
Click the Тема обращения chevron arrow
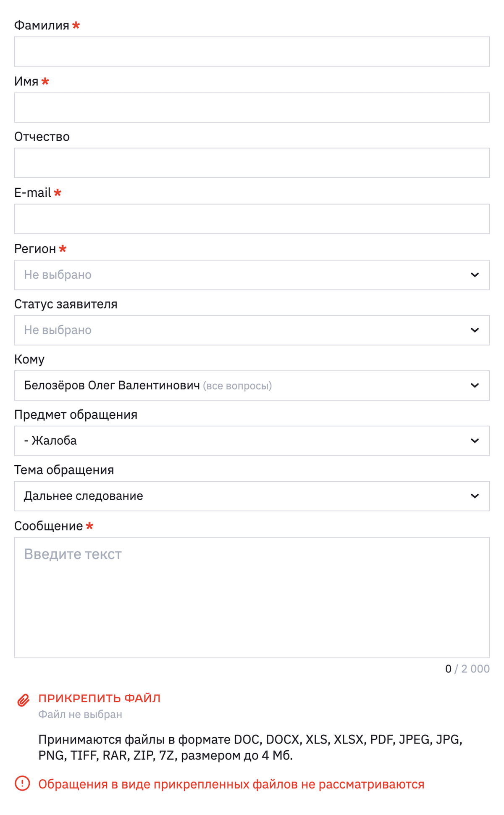point(475,496)
